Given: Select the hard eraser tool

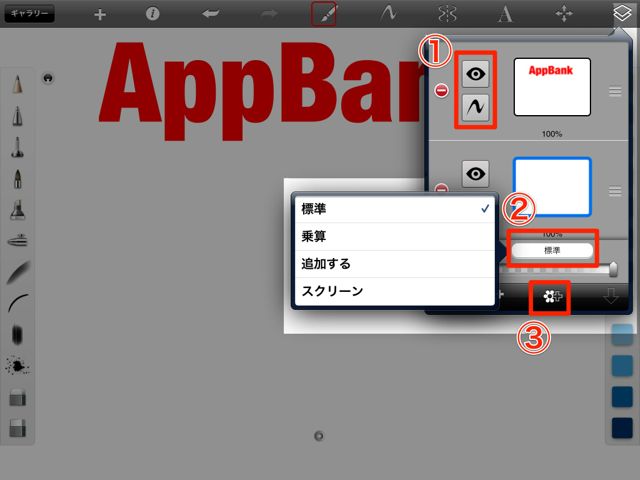Looking at the screenshot, I should (x=18, y=398).
